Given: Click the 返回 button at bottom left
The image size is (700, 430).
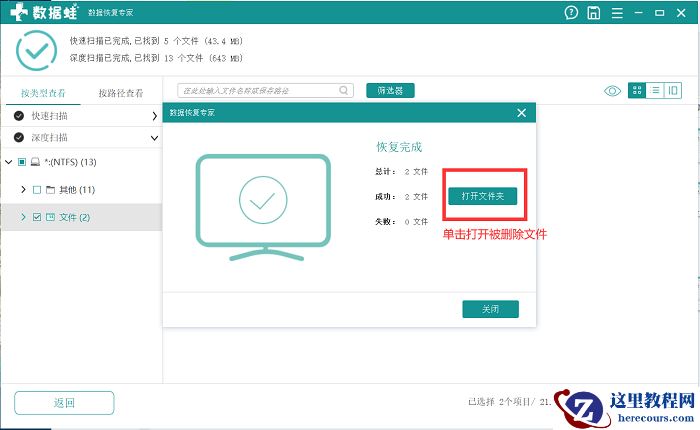Looking at the screenshot, I should click(64, 403).
